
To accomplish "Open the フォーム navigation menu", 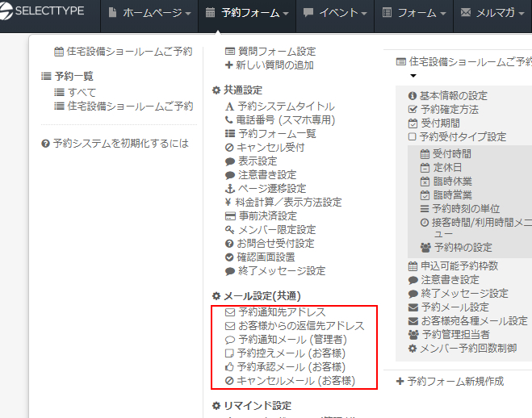I will pos(413,14).
